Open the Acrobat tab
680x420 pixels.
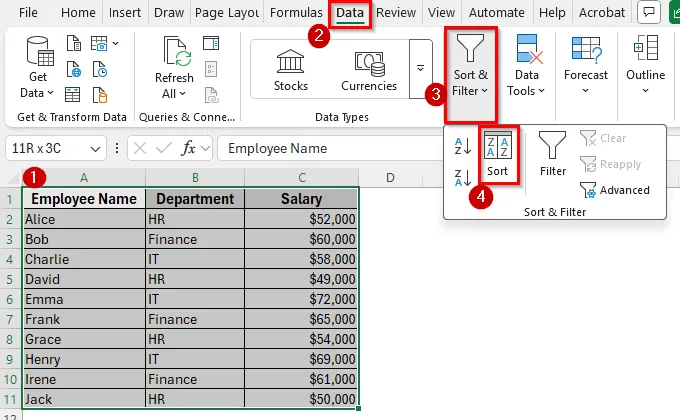point(602,13)
